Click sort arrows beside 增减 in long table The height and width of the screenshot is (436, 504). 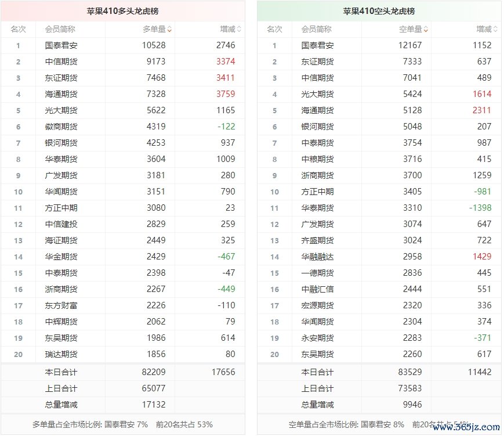click(239, 29)
